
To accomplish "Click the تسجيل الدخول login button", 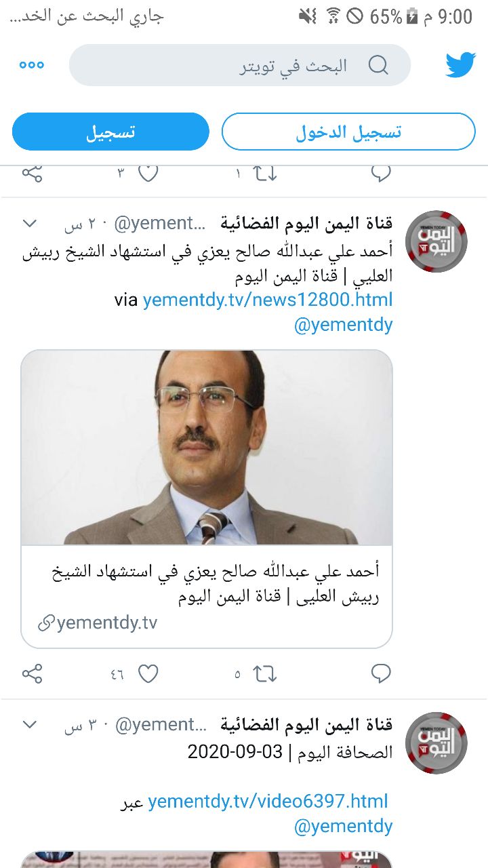I will [348, 132].
